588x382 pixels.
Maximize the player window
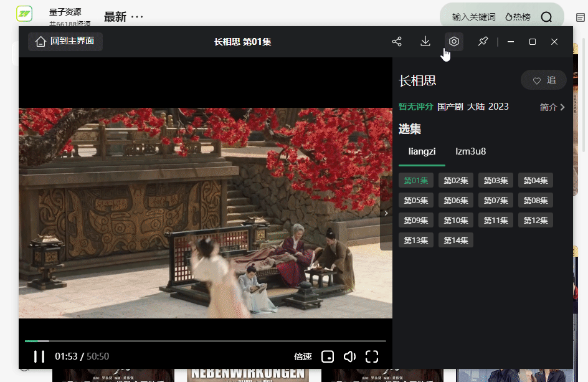tap(533, 42)
